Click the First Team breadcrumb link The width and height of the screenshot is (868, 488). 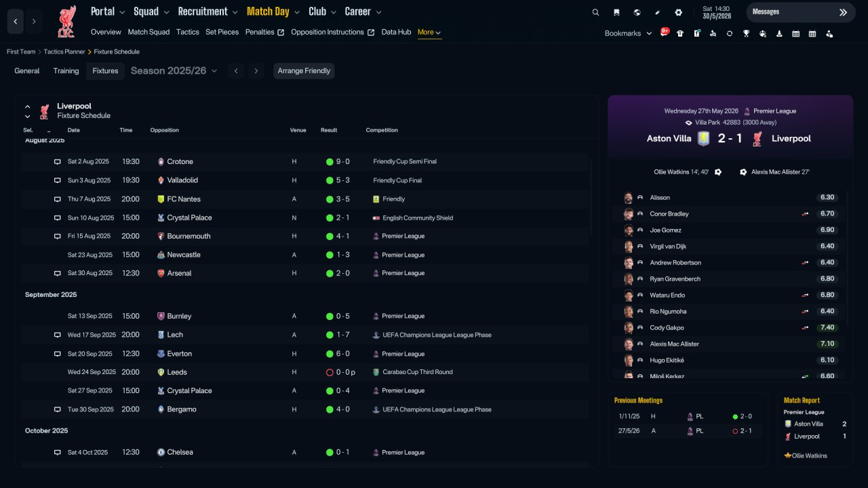click(x=21, y=52)
